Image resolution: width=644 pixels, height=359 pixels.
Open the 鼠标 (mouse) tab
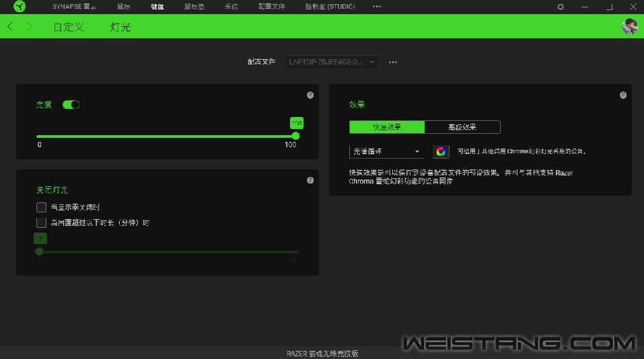coord(123,7)
